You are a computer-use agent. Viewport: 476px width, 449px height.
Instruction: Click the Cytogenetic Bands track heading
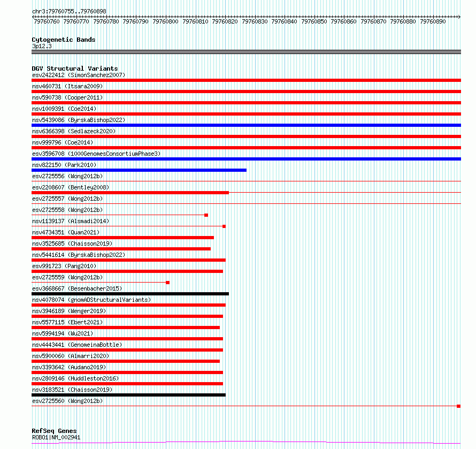point(64,40)
